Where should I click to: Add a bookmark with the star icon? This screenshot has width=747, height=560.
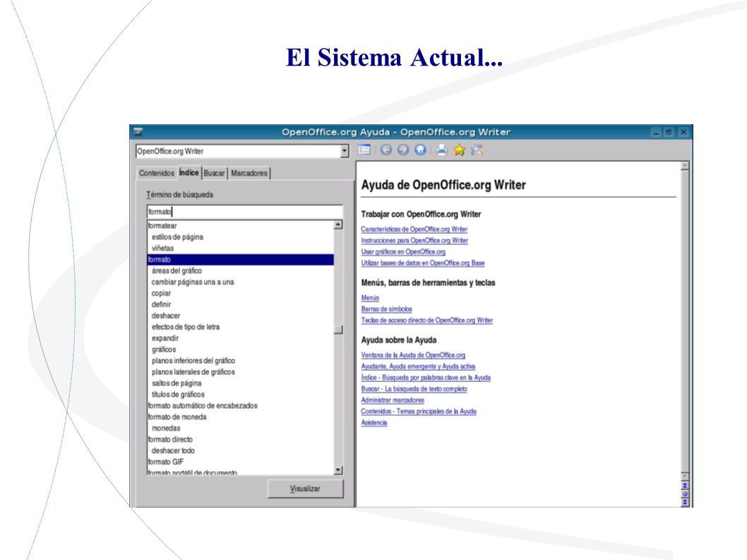point(459,150)
